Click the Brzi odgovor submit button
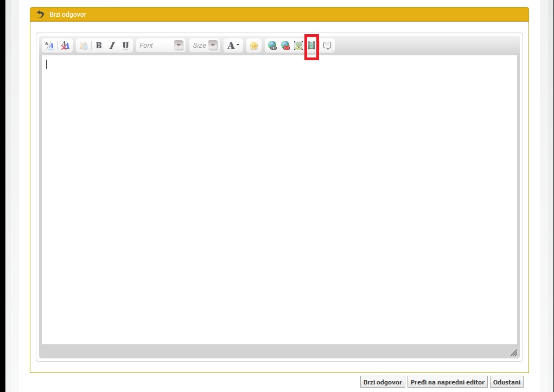 click(x=383, y=382)
